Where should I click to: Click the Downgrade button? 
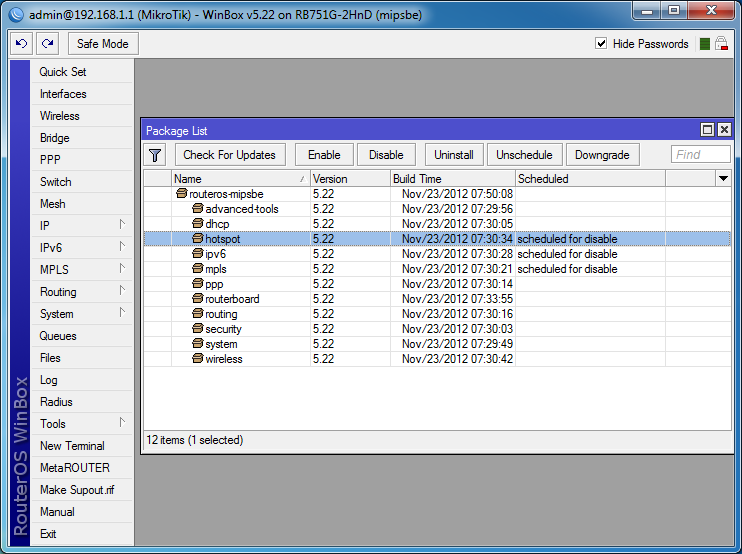pyautogui.click(x=602, y=155)
